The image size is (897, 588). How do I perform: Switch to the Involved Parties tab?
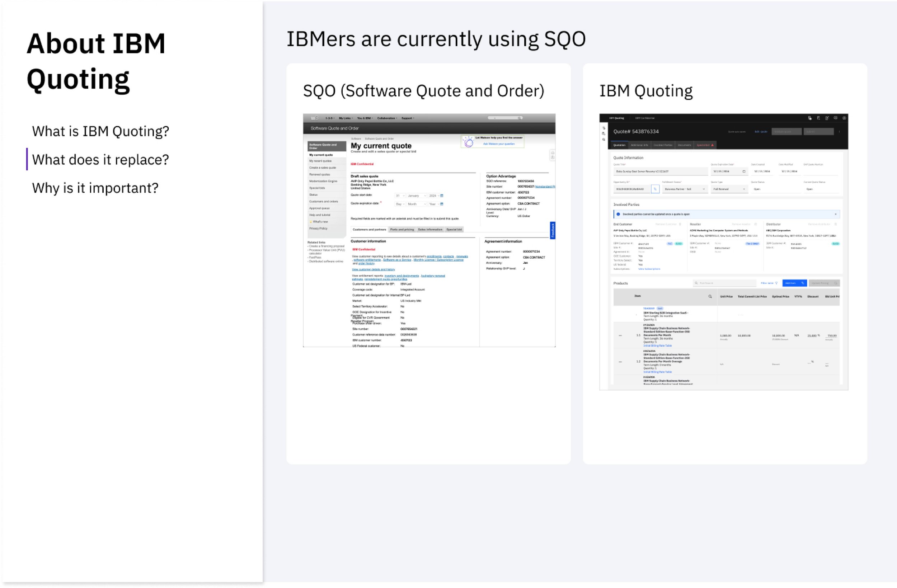click(x=663, y=145)
